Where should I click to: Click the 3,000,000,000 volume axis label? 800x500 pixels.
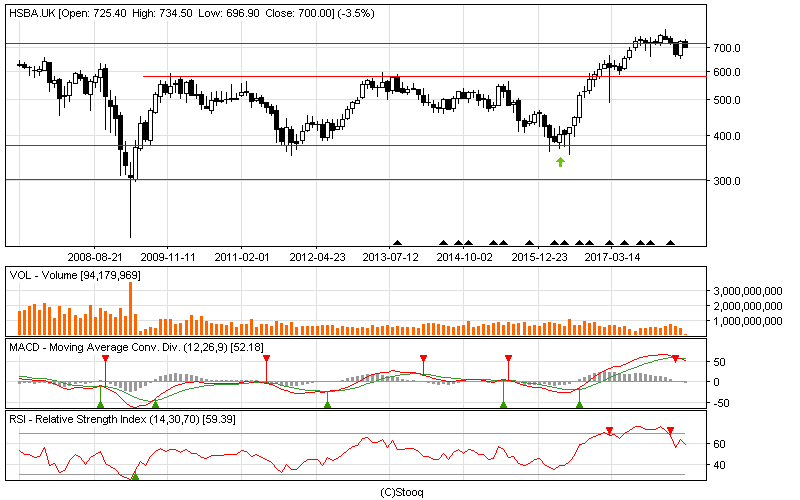coord(747,291)
